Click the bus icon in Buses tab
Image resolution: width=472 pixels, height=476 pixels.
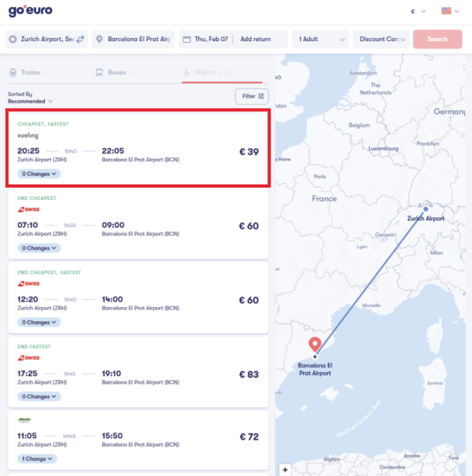pos(99,72)
